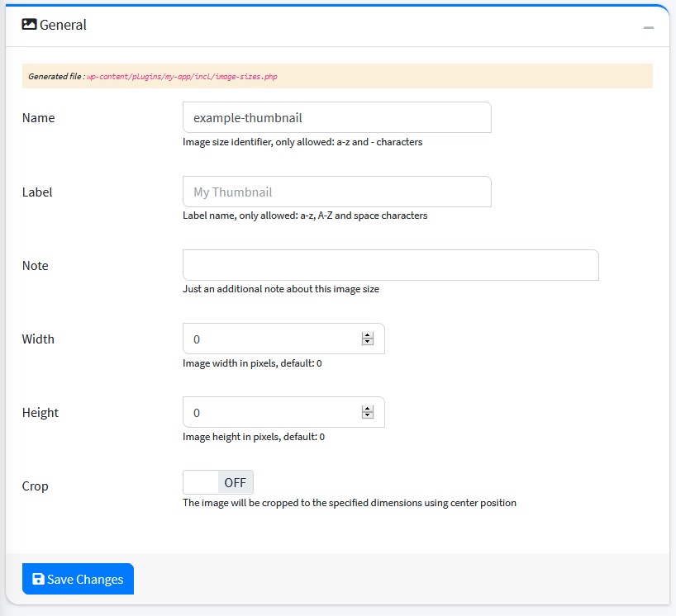Click the floppy disk icon on Save button

tap(38, 579)
